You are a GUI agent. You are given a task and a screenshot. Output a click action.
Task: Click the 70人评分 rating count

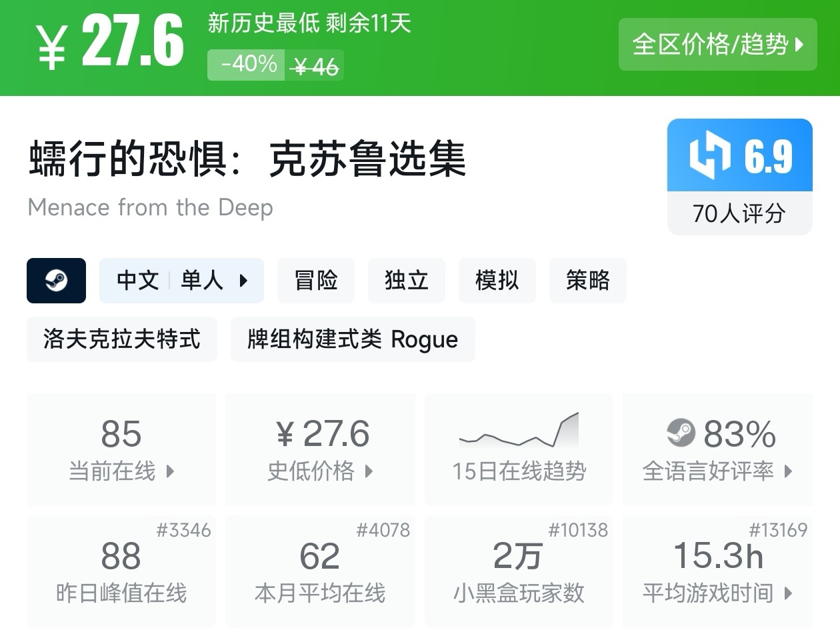(x=740, y=213)
